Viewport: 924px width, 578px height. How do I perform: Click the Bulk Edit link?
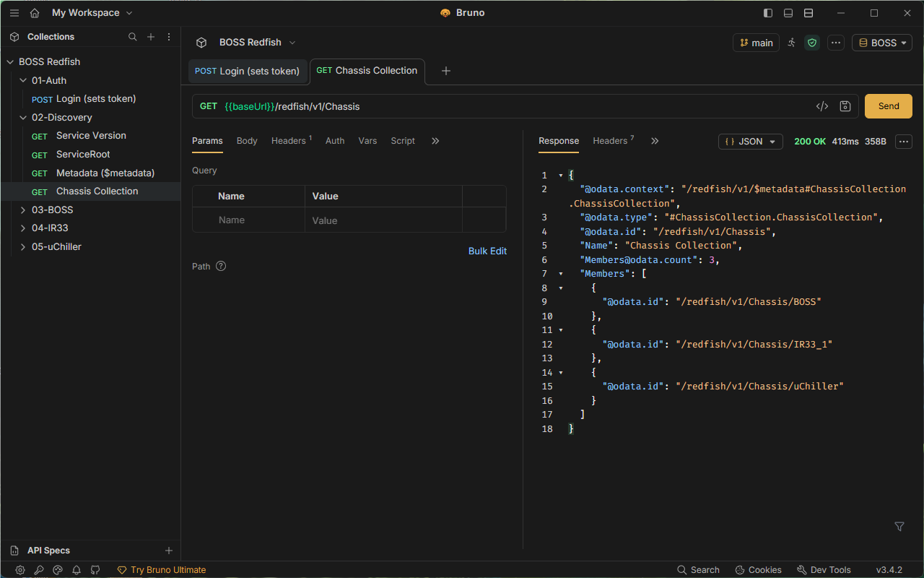pos(488,251)
